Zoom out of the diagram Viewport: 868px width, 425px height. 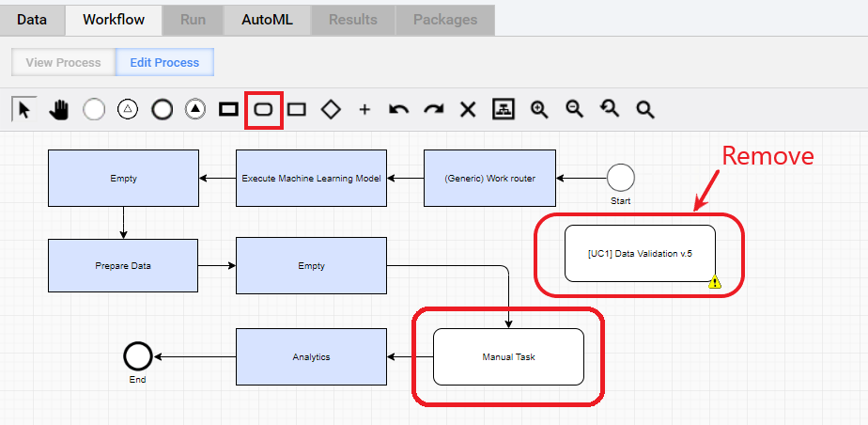[574, 110]
